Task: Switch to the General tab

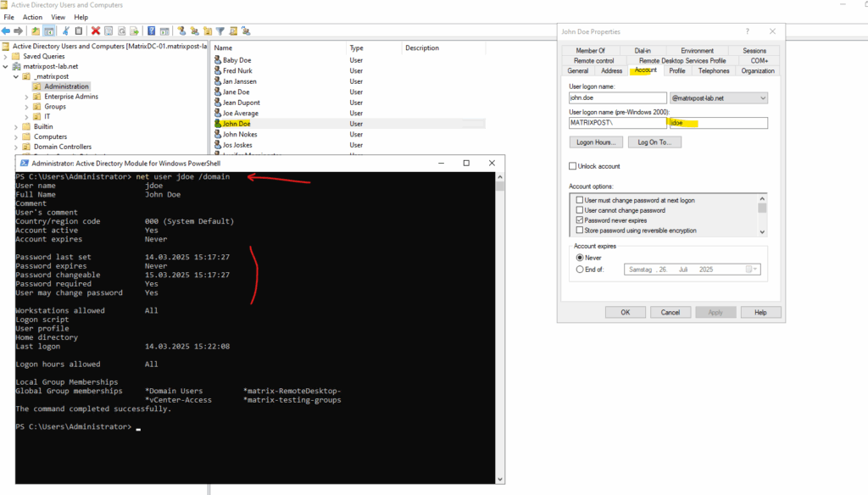Action: [x=578, y=71]
